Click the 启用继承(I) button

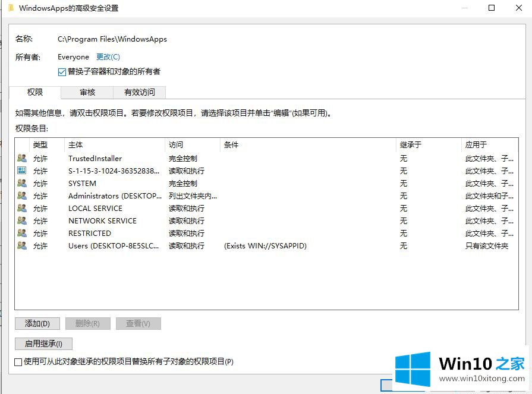[x=43, y=344]
